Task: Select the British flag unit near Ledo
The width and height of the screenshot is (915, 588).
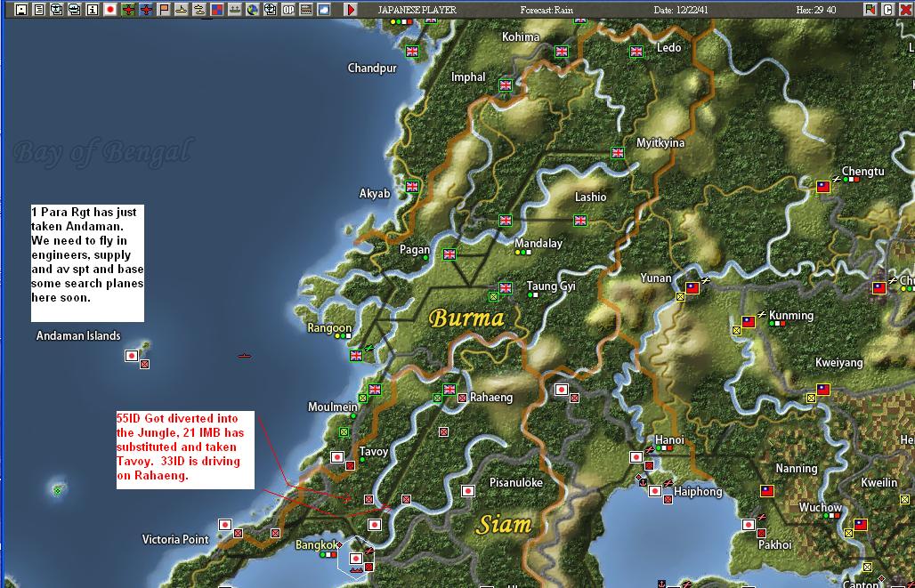Action: [x=636, y=51]
